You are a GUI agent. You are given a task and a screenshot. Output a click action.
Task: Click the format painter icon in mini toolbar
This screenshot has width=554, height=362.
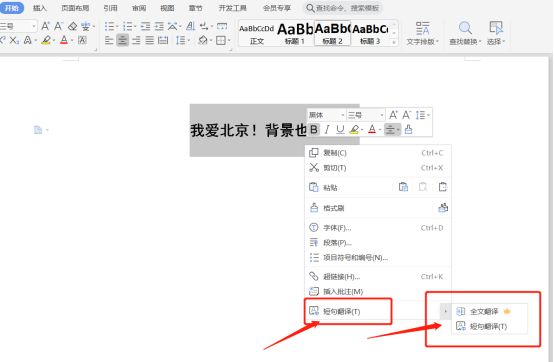408,129
